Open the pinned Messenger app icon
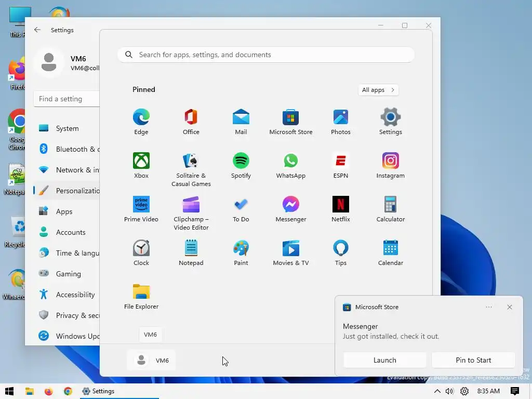 tap(291, 209)
